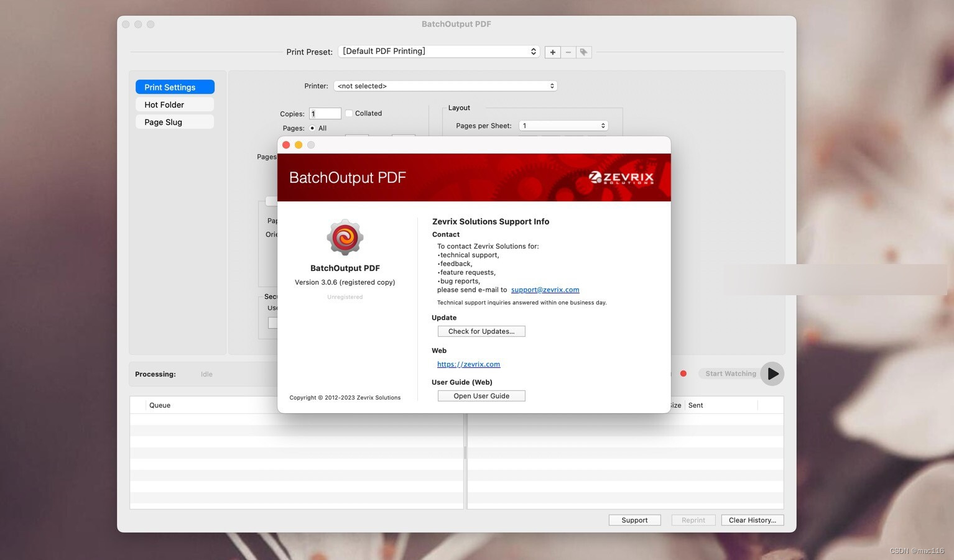Click the Reprint button

point(693,520)
